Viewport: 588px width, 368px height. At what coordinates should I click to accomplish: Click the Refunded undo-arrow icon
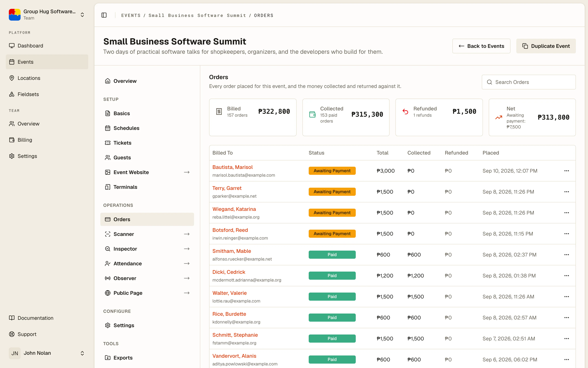coord(405,112)
